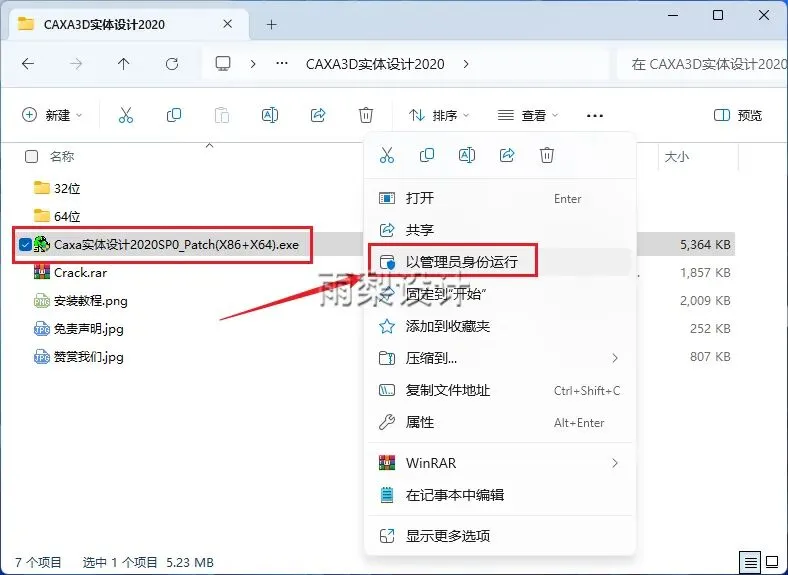Click the Share icon in the toolbar
This screenshot has height=575, width=788.
pyautogui.click(x=318, y=115)
